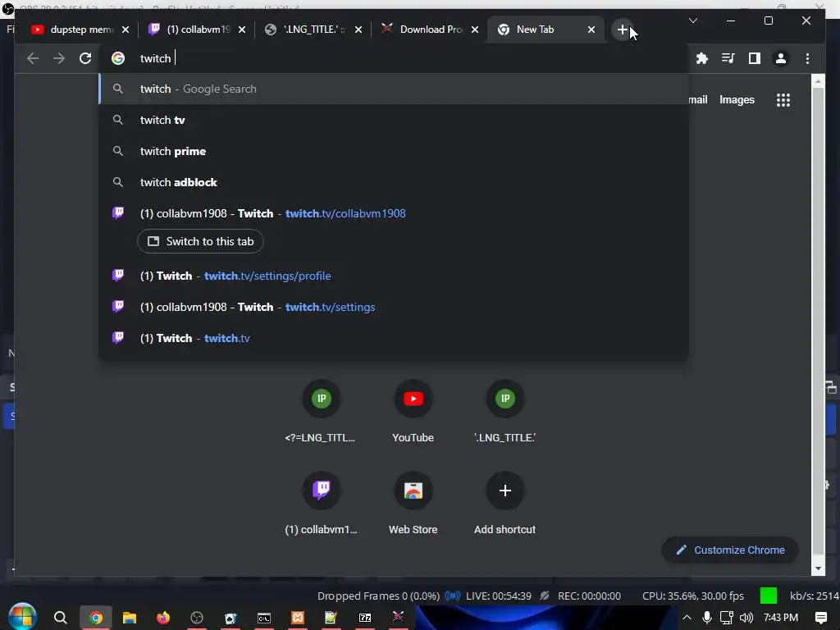Image resolution: width=840 pixels, height=630 pixels.
Task: Open the 7:43 PM clock
Action: coord(781,618)
